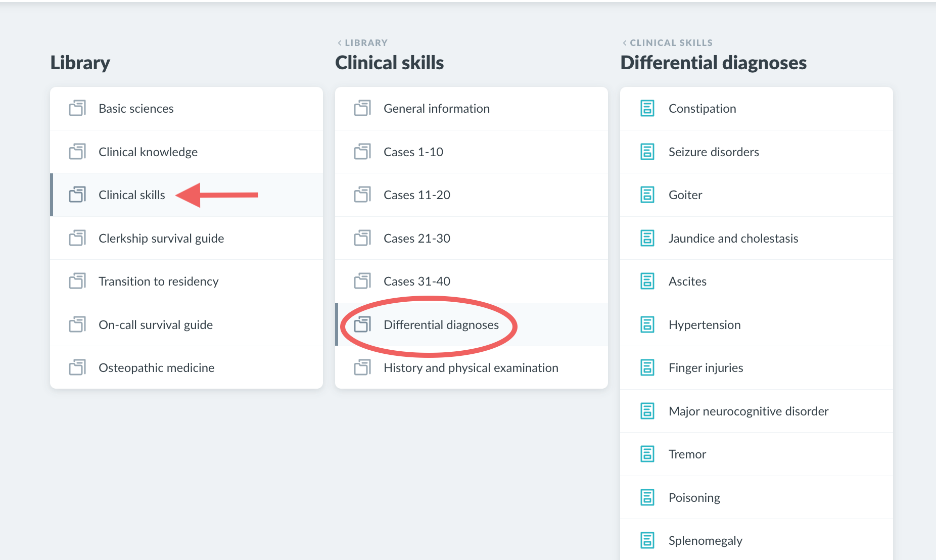Click the folder icon beside On-call survival guide
This screenshot has width=936, height=560.
77,324
